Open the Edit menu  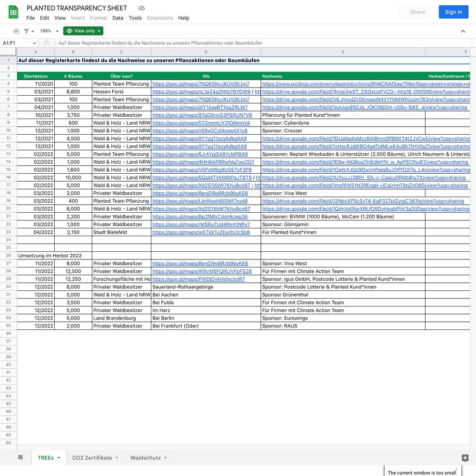pos(44,18)
